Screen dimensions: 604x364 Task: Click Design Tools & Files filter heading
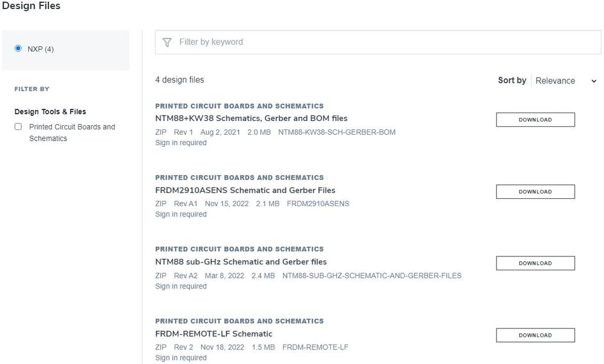click(50, 112)
